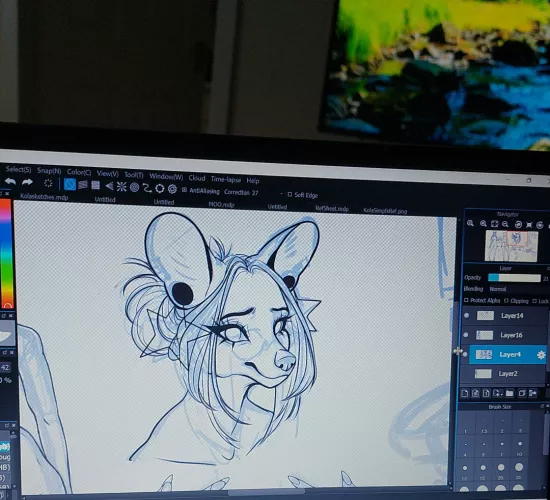Select the Layer14 row
The image size is (550, 500).
(x=504, y=315)
